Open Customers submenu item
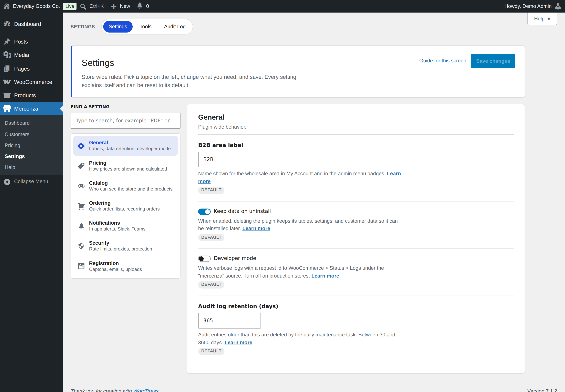 click(17, 134)
